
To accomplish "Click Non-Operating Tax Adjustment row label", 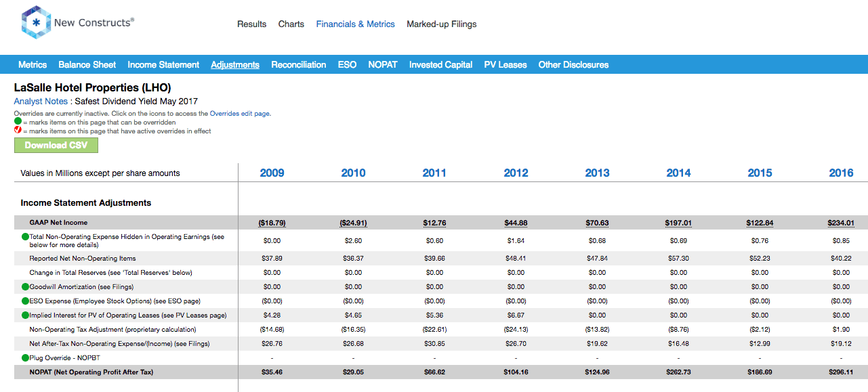I will (x=112, y=329).
